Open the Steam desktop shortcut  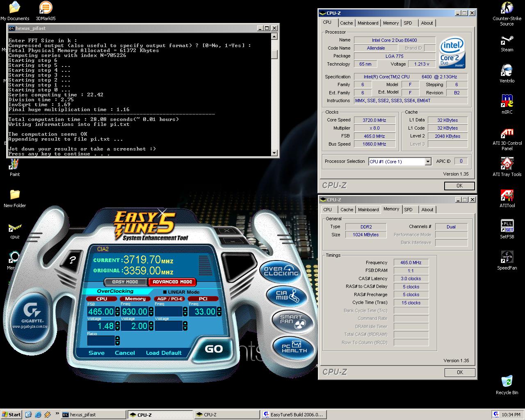(507, 43)
